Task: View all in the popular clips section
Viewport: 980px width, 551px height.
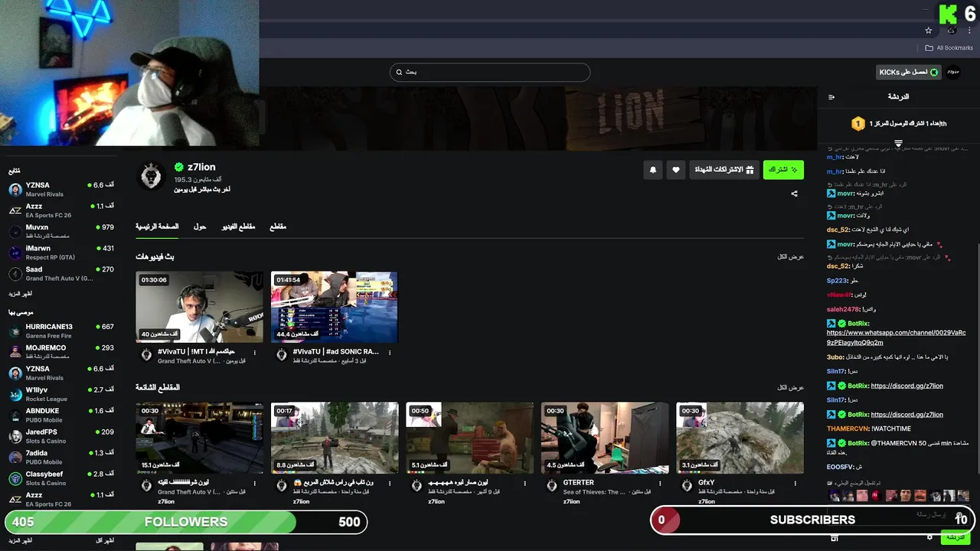Action: pos(790,387)
